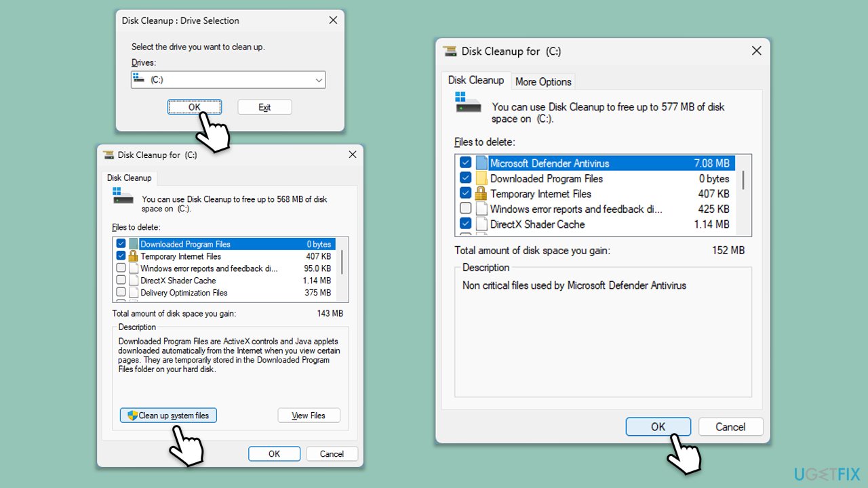Open the Drives dropdown in Drive Selection

click(319, 79)
